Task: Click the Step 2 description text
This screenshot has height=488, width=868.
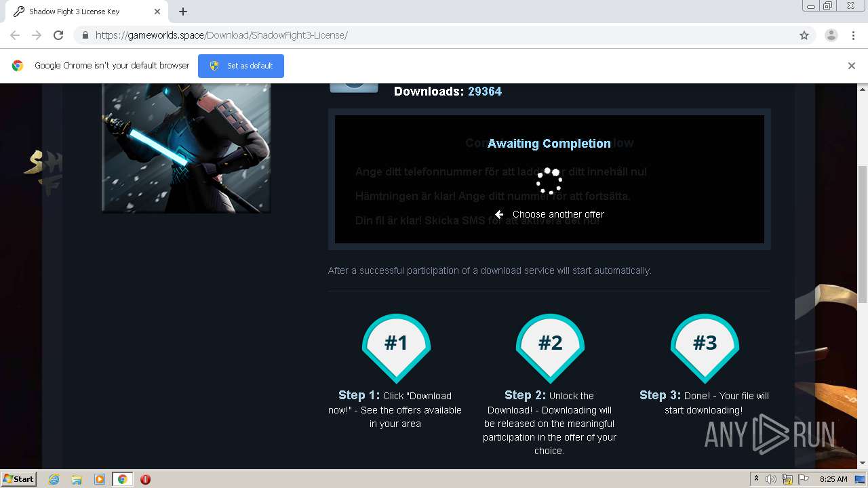Action: point(549,423)
